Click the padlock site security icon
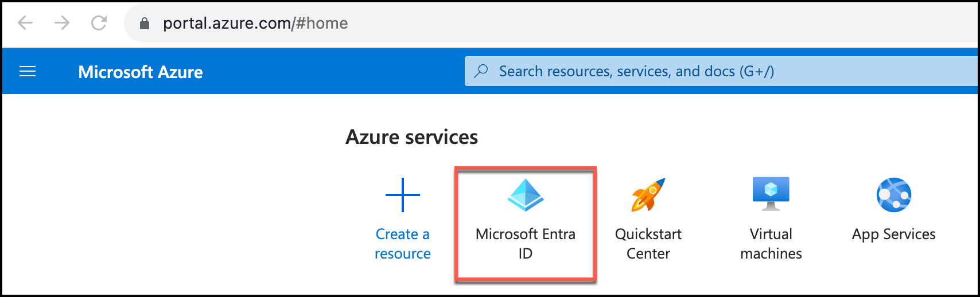Image resolution: width=980 pixels, height=297 pixels. [x=145, y=24]
